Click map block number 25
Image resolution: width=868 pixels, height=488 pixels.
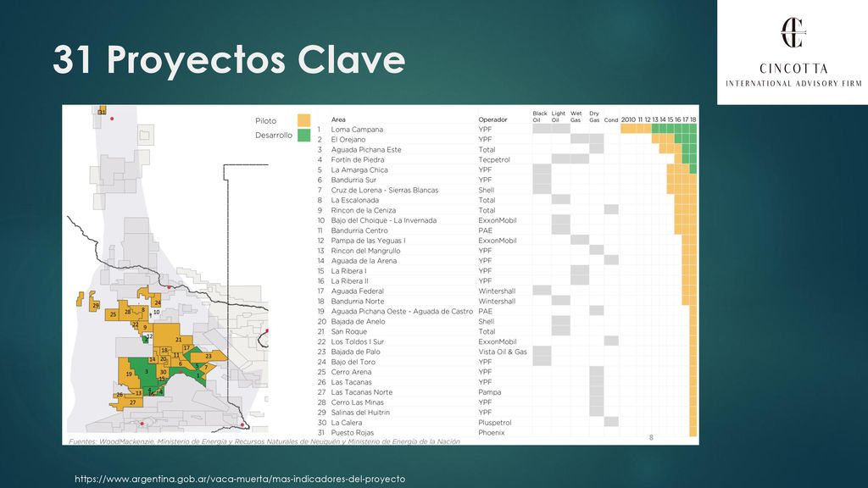point(113,314)
